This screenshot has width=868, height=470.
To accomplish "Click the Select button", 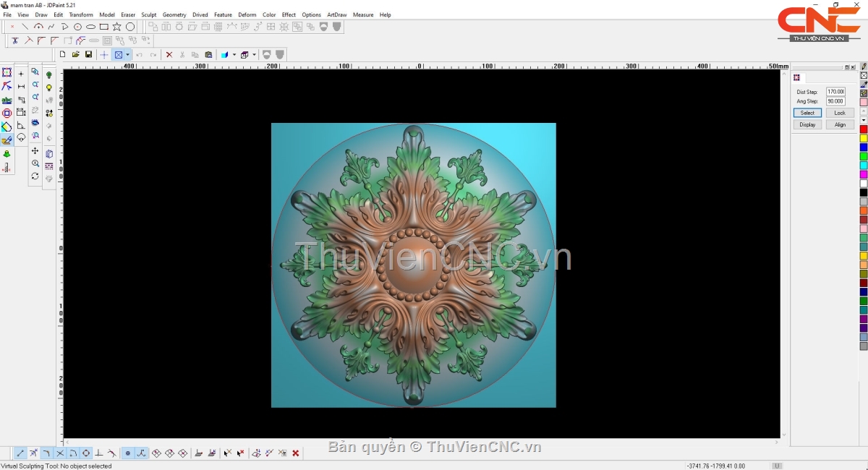I will pyautogui.click(x=807, y=113).
